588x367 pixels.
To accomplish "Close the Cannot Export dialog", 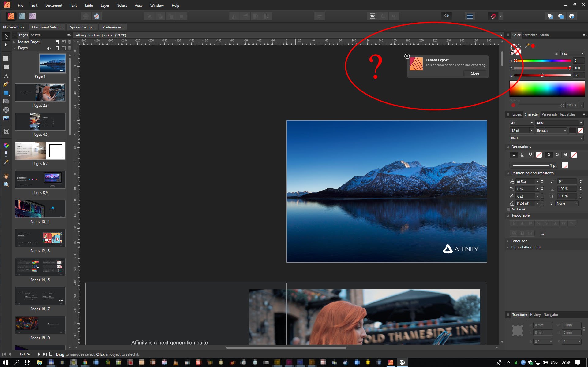I will (x=474, y=73).
